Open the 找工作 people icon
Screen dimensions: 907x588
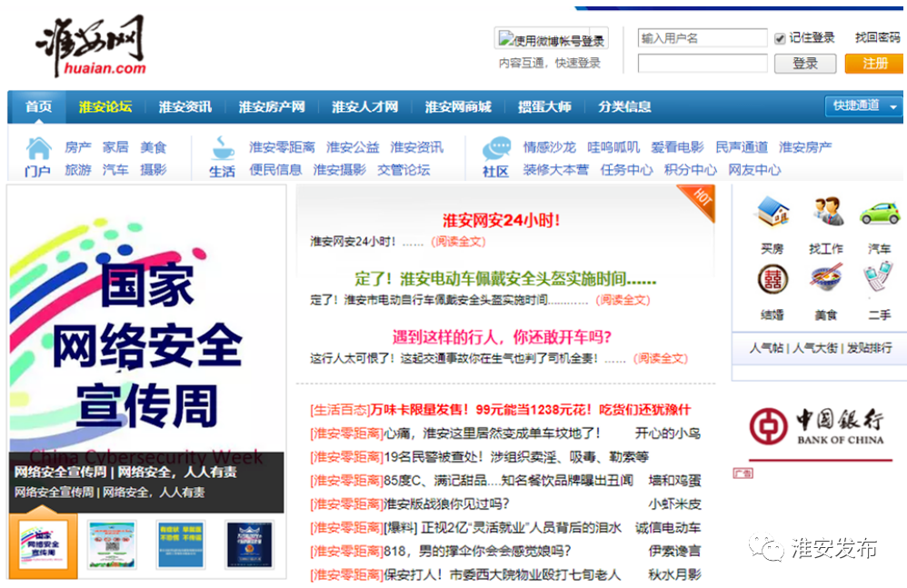tap(826, 212)
